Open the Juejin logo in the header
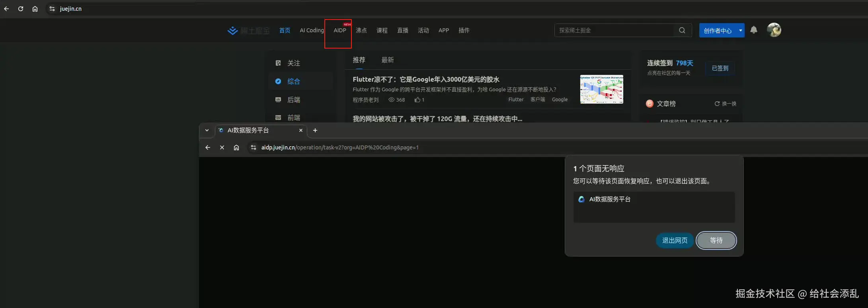The width and height of the screenshot is (868, 308). point(248,30)
